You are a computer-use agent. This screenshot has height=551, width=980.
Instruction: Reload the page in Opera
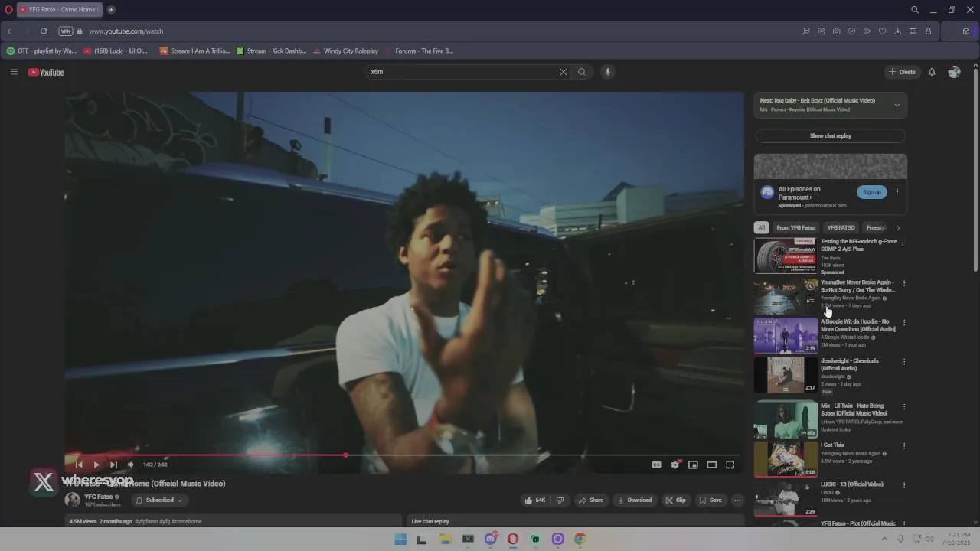[44, 31]
